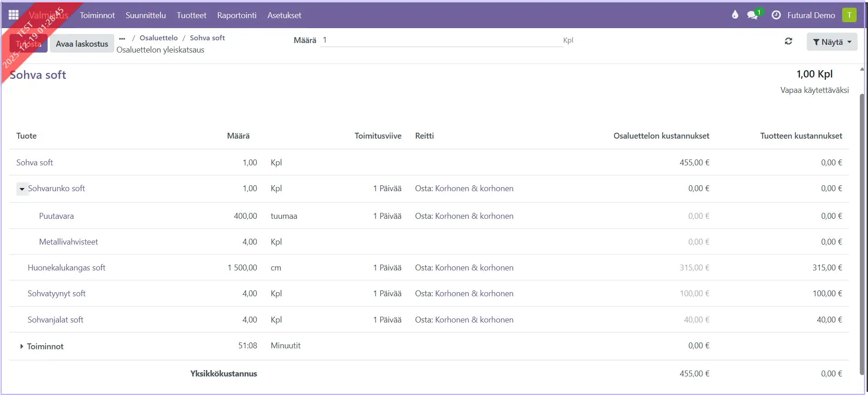The height and width of the screenshot is (395, 868).
Task: Click the Futural Demo company name
Action: pos(811,15)
